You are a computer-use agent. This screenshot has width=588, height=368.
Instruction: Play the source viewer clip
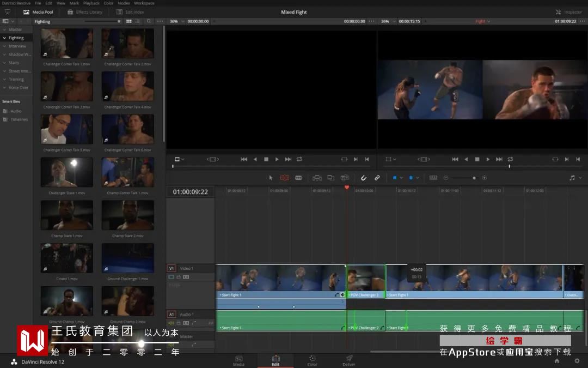(x=277, y=159)
